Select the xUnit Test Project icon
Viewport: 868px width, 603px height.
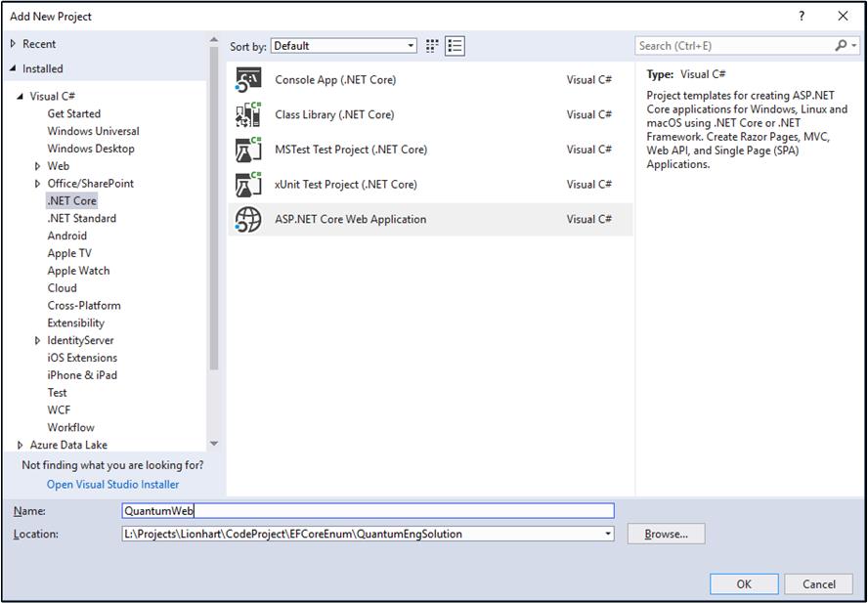click(248, 185)
